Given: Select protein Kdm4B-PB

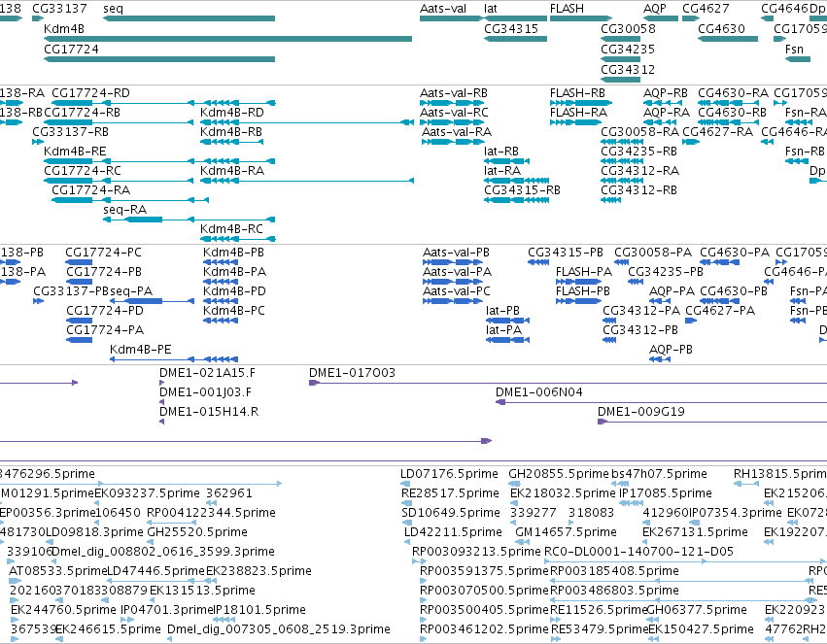Looking at the screenshot, I should click(233, 253).
